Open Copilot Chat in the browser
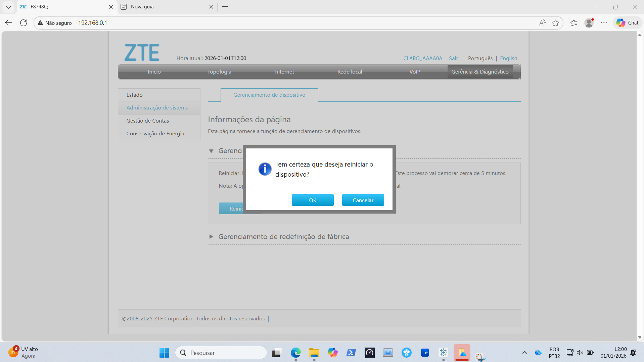Image resolution: width=644 pixels, height=362 pixels. pyautogui.click(x=627, y=22)
